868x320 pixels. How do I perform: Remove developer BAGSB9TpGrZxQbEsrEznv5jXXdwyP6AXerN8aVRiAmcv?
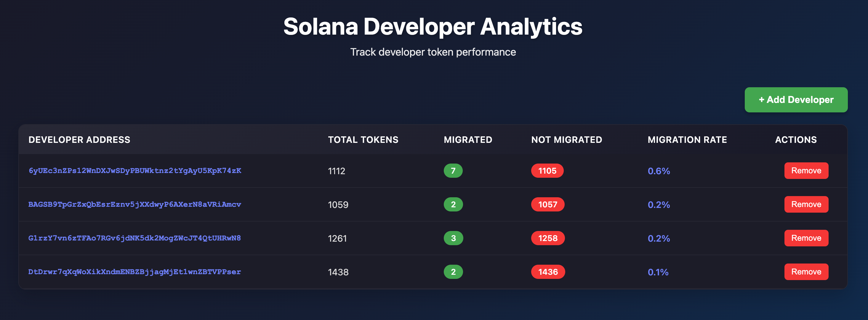806,204
